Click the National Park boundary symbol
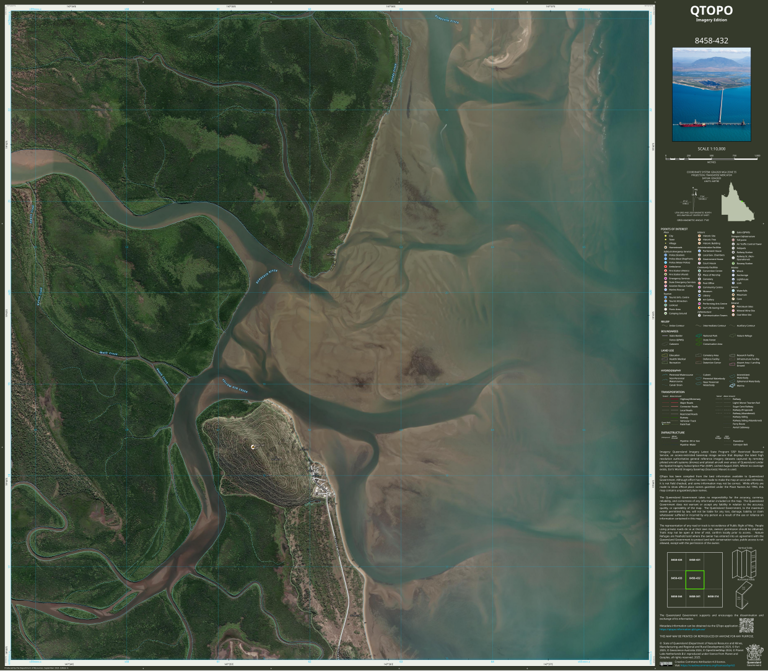The height and width of the screenshot is (671, 768). pos(698,336)
